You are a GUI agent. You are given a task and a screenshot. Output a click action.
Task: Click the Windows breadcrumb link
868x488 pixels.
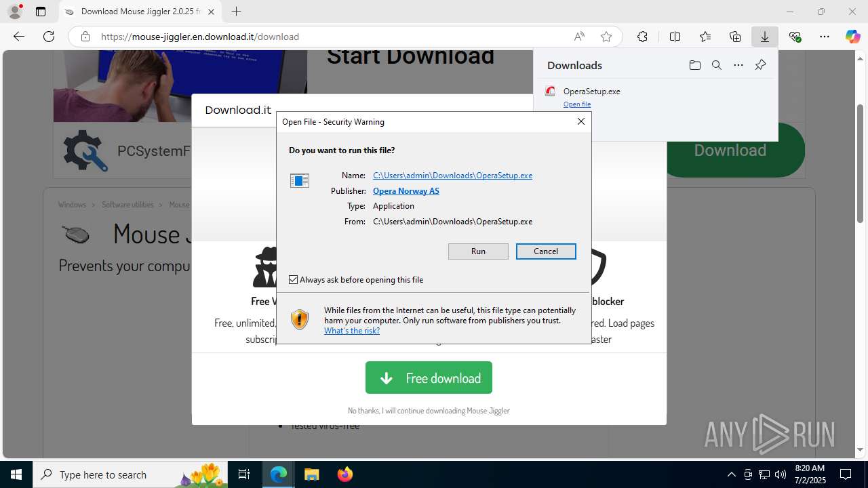72,205
